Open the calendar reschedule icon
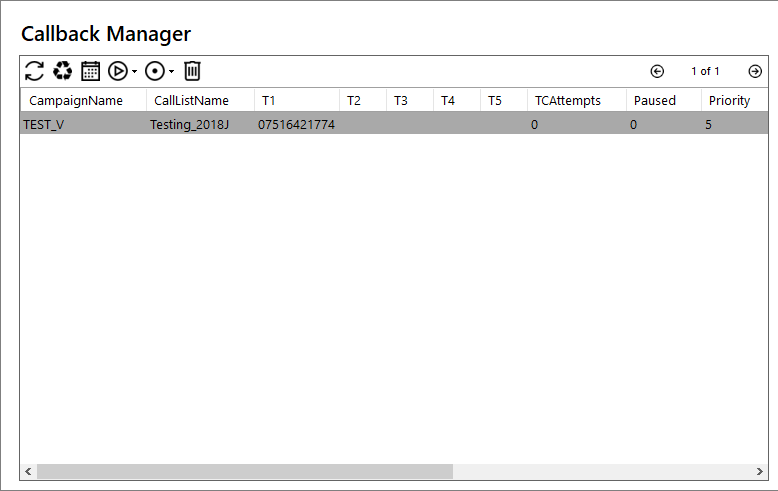Viewport: 778px width, 491px height. [90, 71]
